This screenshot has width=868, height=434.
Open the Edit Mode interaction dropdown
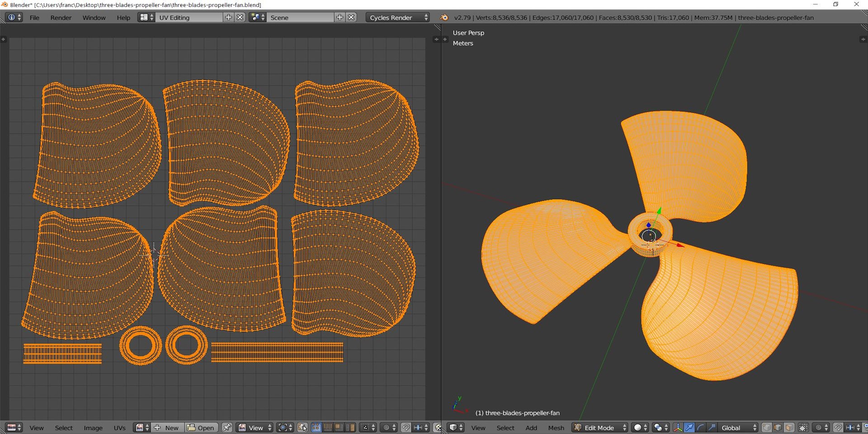(x=600, y=428)
